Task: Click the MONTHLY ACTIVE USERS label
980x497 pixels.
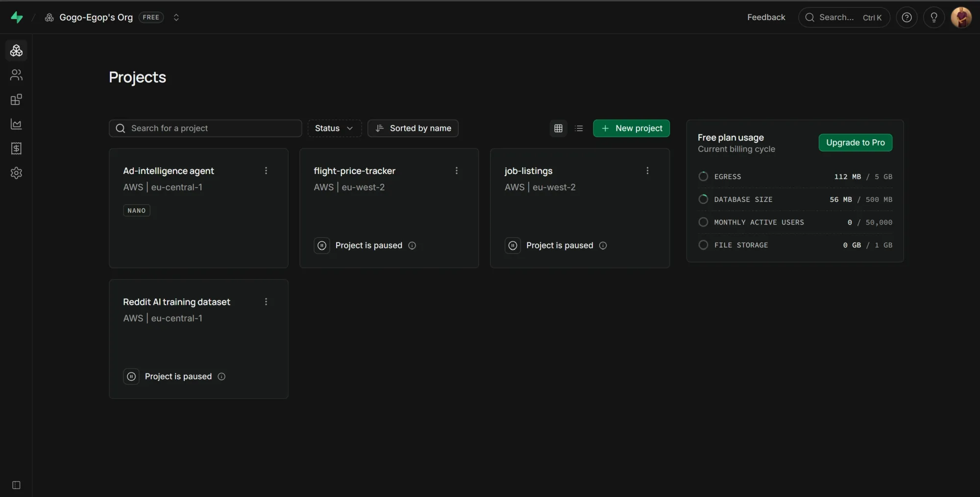Action: coord(759,223)
